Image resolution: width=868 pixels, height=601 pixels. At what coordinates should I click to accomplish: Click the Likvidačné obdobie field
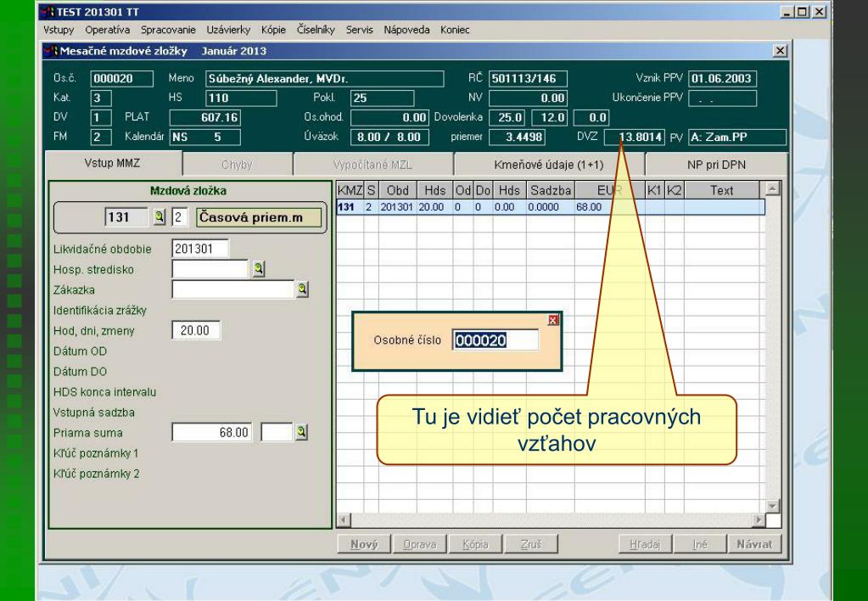coord(200,248)
